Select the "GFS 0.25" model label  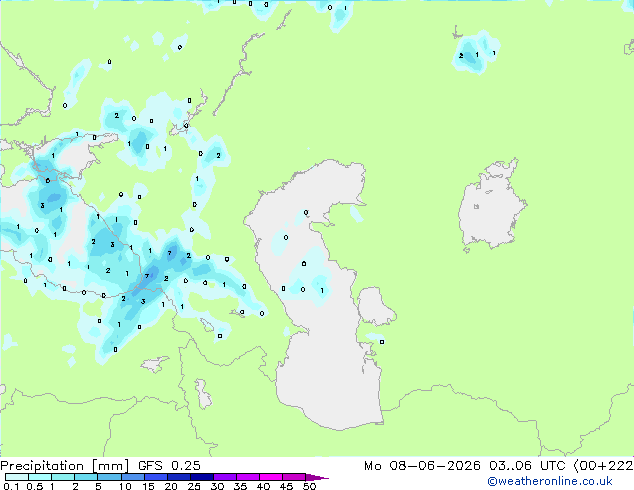[x=169, y=466]
